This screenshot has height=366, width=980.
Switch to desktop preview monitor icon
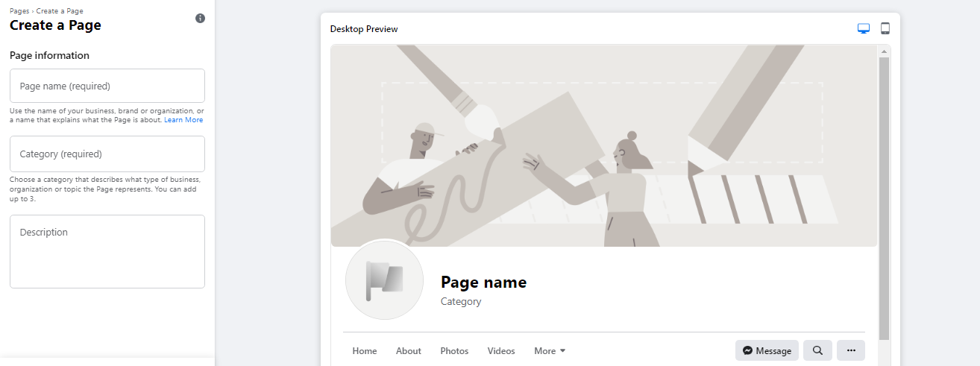(x=864, y=28)
